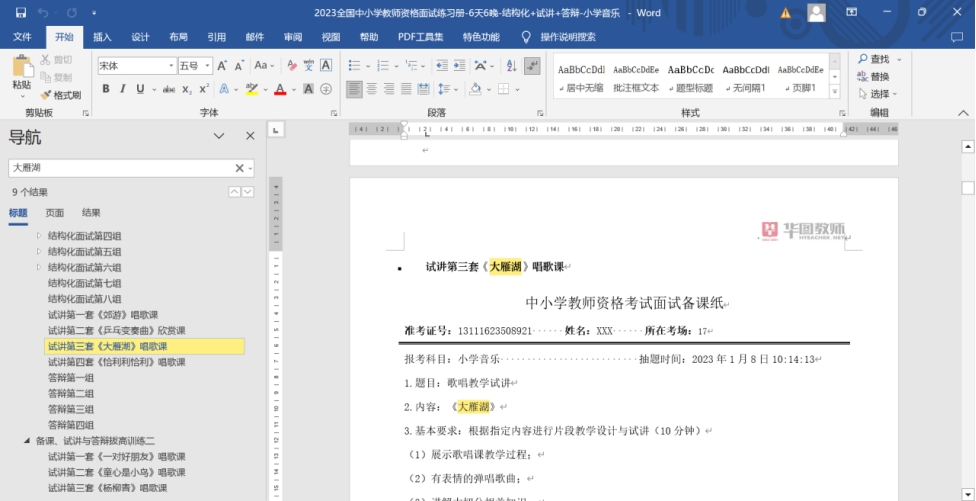Switch to the 页面 tab in the navigation pane
Image resolution: width=976 pixels, height=501 pixels.
tap(55, 213)
